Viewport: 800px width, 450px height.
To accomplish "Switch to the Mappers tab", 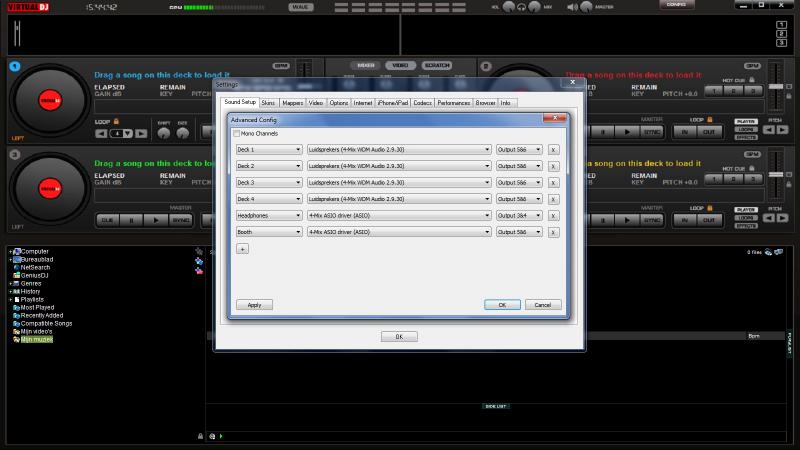I will tap(292, 103).
